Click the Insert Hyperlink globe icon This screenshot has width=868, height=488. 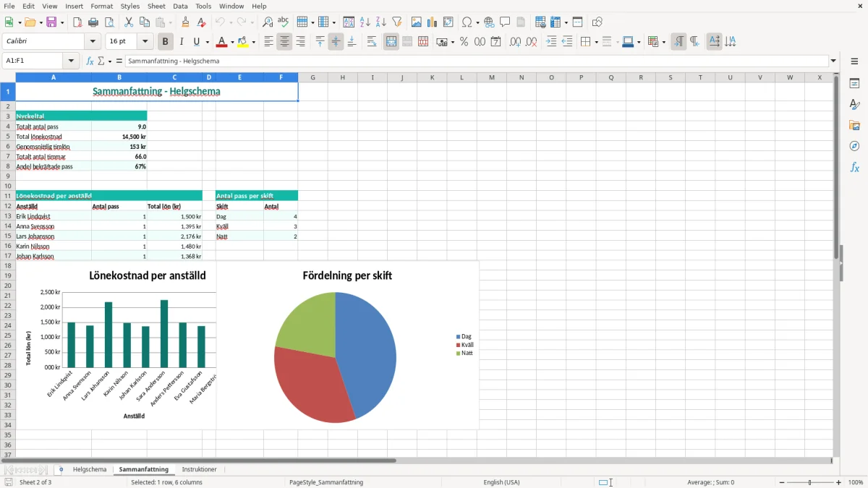[489, 22]
